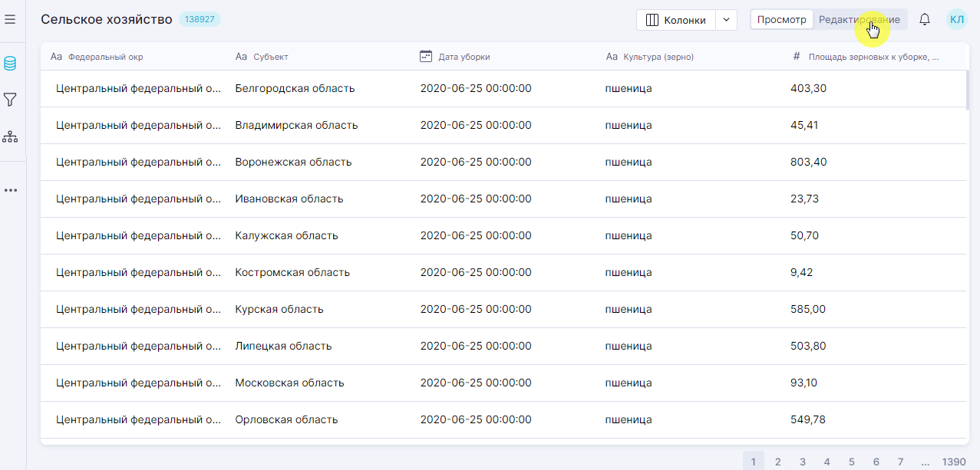Image resolution: width=980 pixels, height=470 pixels.
Task: Click the Культура (зерно) column header
Action: 658,57
